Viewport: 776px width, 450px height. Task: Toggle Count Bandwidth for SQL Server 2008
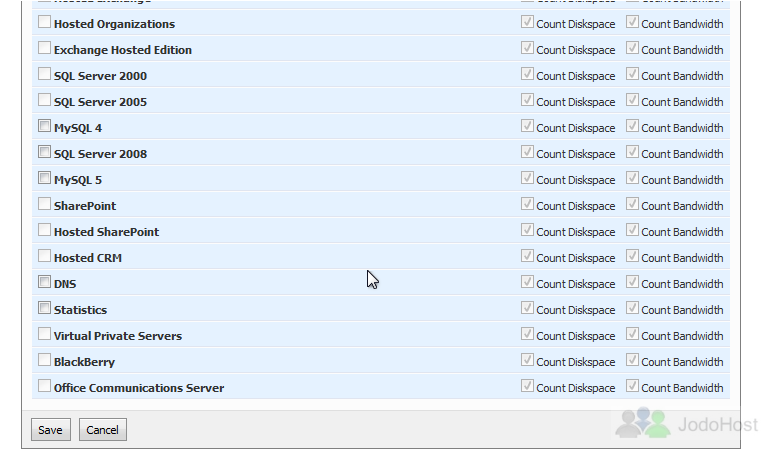tap(632, 152)
